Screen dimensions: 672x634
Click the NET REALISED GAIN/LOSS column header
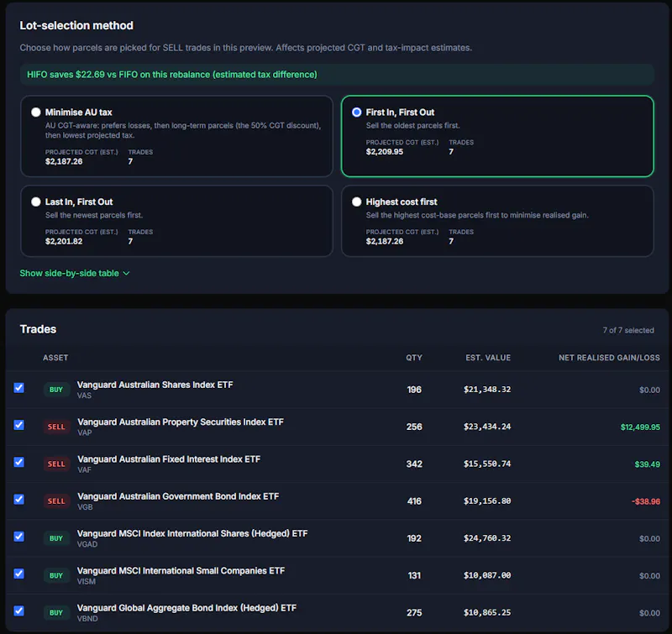click(x=609, y=358)
